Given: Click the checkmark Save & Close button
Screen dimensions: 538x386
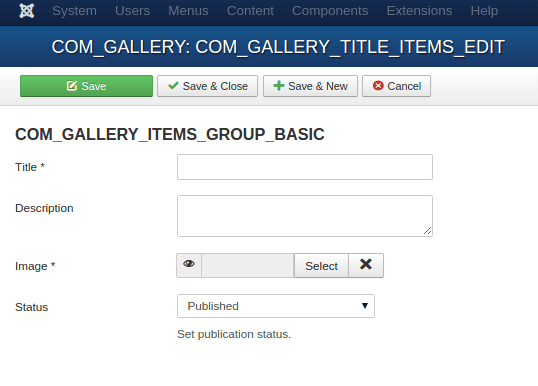Looking at the screenshot, I should coord(208,86).
